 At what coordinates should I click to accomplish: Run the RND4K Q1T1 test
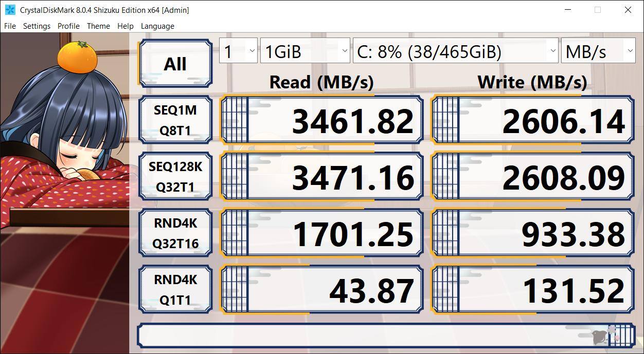click(x=175, y=290)
